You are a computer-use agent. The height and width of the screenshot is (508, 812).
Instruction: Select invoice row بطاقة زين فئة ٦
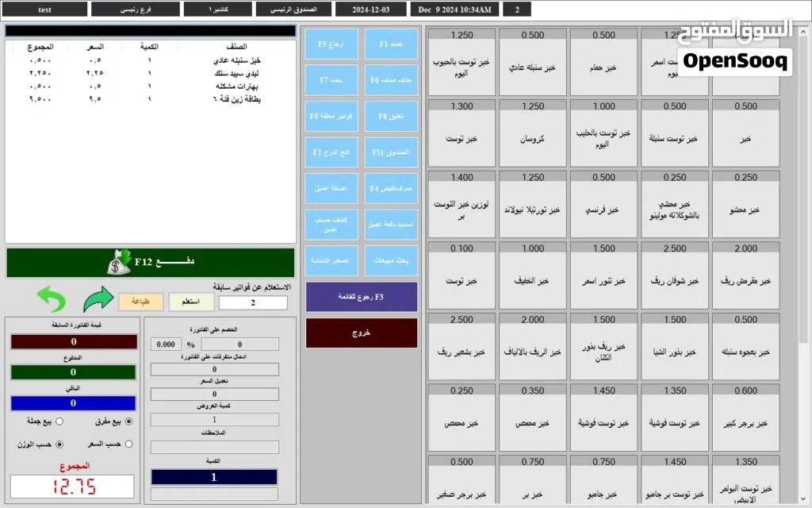pos(150,99)
